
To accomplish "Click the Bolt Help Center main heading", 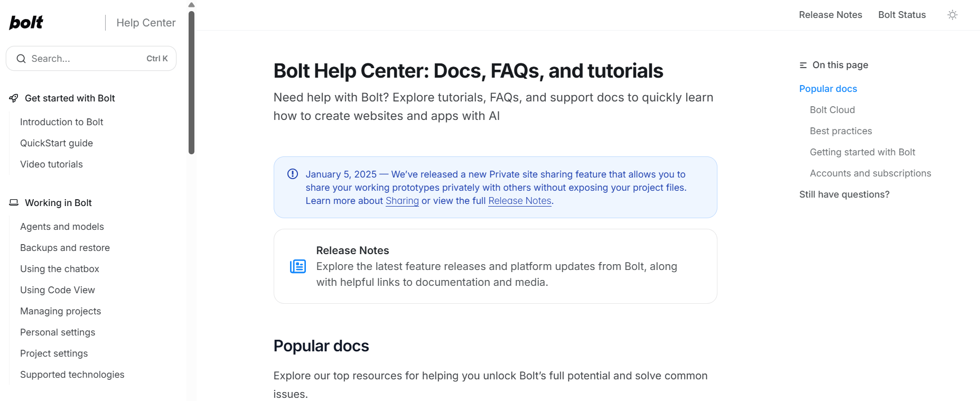I will tap(468, 71).
